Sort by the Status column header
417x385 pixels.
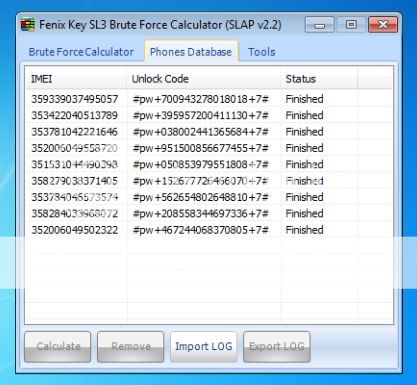(319, 79)
